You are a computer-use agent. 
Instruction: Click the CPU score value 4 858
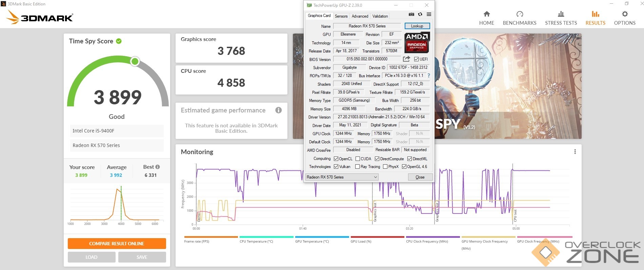231,83
